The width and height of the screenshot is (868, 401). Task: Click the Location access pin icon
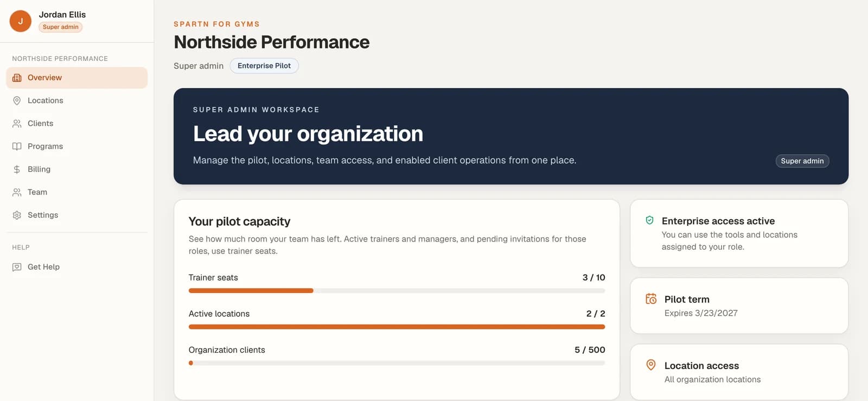point(651,365)
